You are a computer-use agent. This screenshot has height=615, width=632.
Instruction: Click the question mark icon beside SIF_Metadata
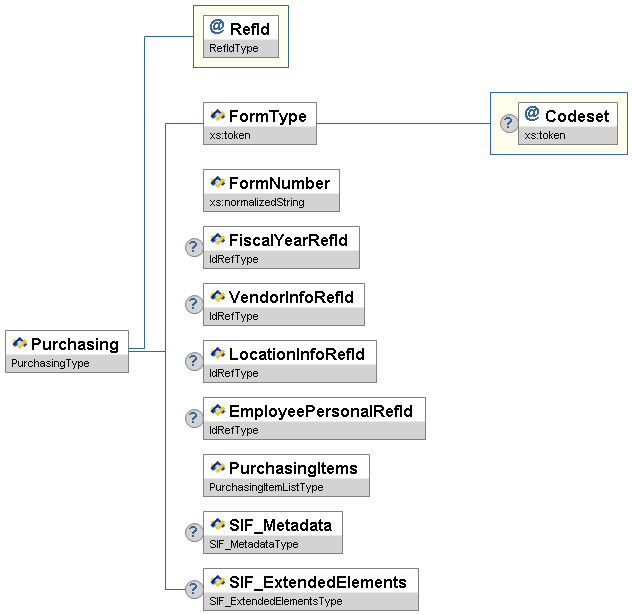[x=194, y=532]
